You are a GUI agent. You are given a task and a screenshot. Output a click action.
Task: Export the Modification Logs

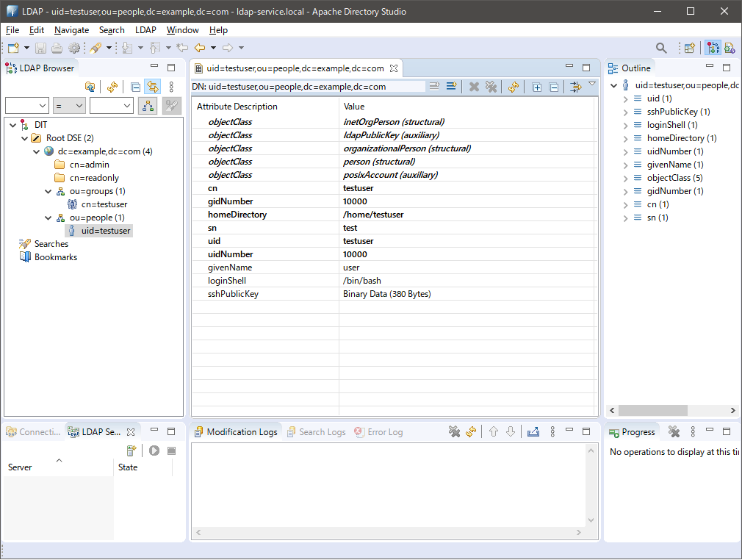pyautogui.click(x=533, y=431)
